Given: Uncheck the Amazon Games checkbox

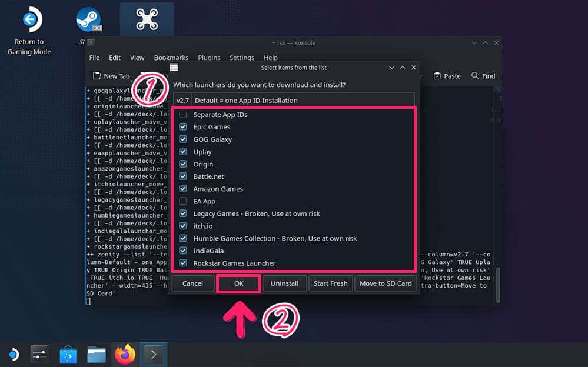Looking at the screenshot, I should pos(183,189).
